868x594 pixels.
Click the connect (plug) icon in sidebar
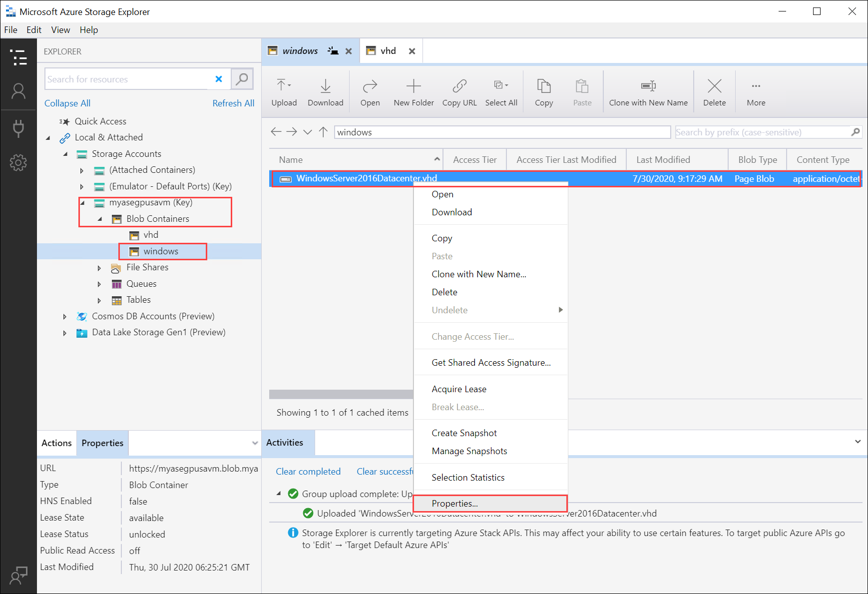point(18,128)
